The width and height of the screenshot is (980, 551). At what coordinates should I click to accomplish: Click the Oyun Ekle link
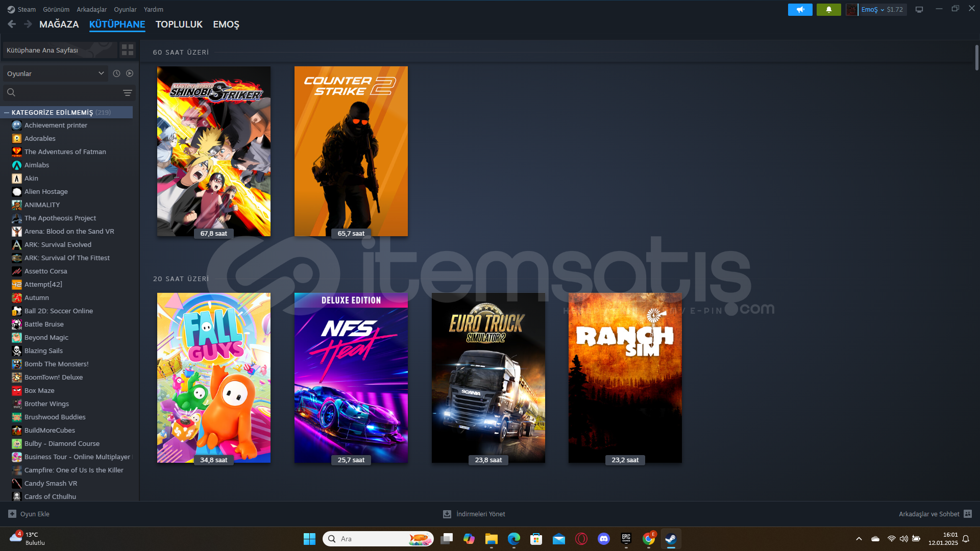click(x=35, y=514)
